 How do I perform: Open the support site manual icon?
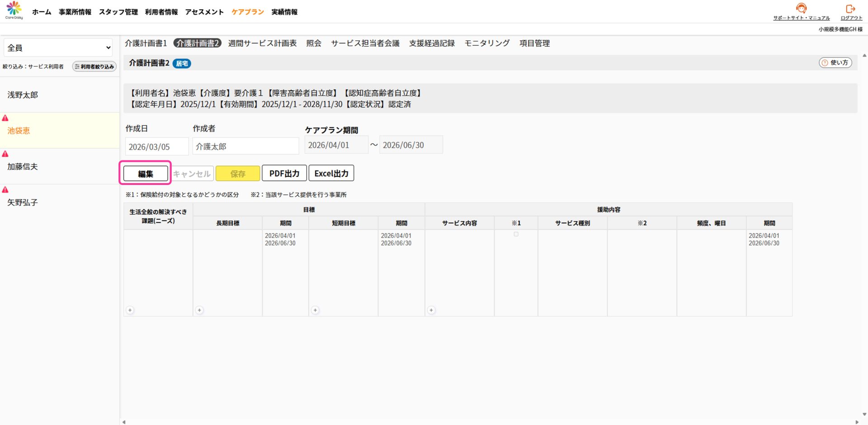click(x=801, y=9)
